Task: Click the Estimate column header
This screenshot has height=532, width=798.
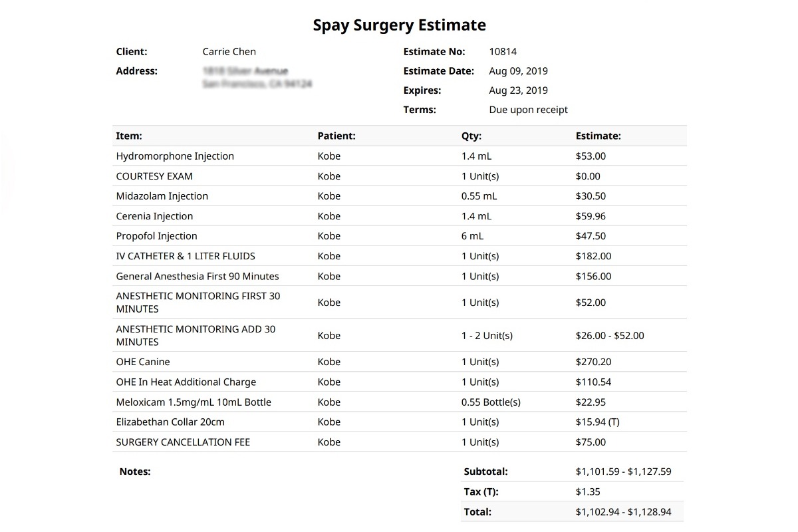Action: coord(598,136)
